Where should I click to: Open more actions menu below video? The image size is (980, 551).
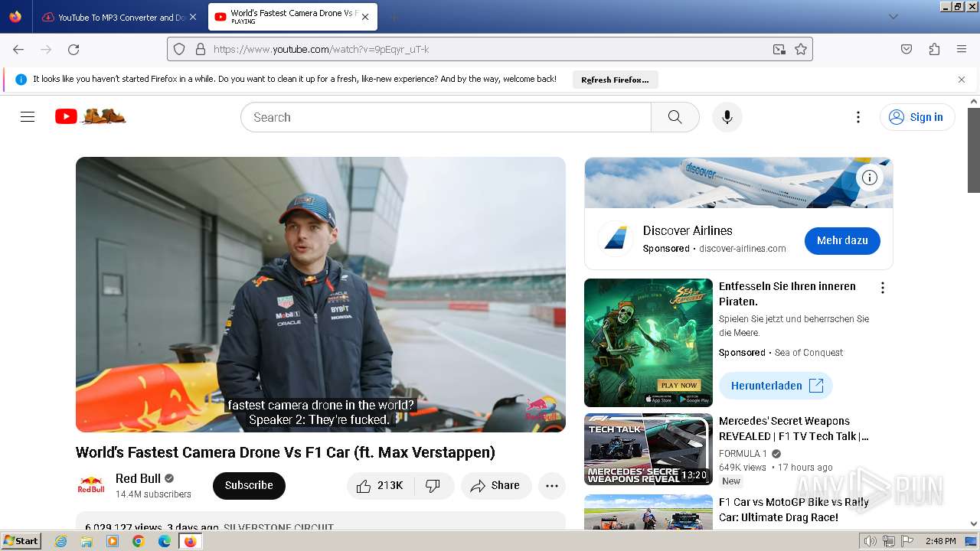coord(552,486)
